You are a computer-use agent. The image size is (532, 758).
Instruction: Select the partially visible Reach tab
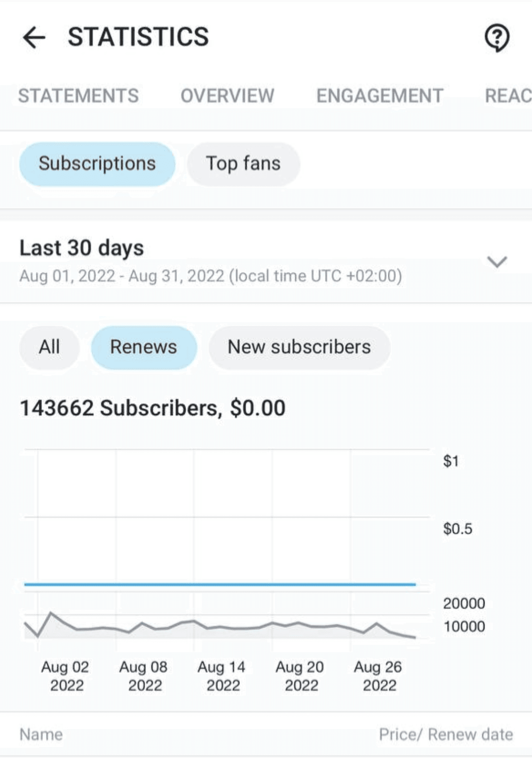coord(508,96)
